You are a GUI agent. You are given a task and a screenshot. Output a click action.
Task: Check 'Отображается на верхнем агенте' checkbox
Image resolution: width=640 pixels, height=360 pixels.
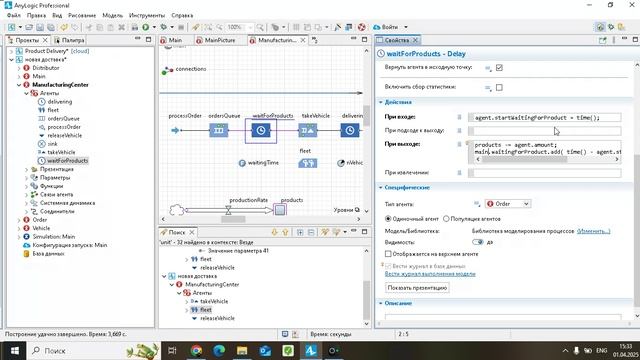pos(388,254)
